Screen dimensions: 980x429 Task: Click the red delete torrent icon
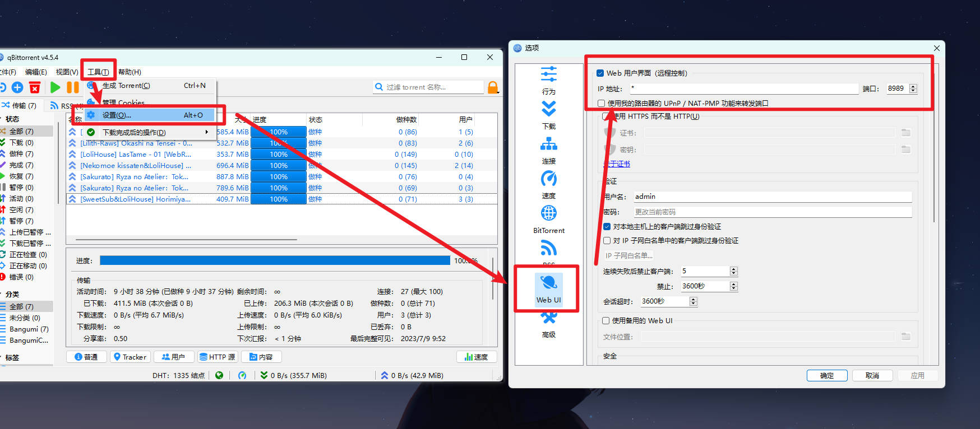tap(35, 87)
